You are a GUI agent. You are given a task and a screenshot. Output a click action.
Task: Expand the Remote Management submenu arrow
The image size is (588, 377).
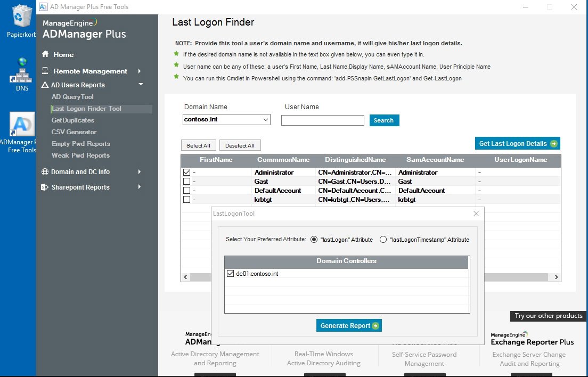coord(140,71)
